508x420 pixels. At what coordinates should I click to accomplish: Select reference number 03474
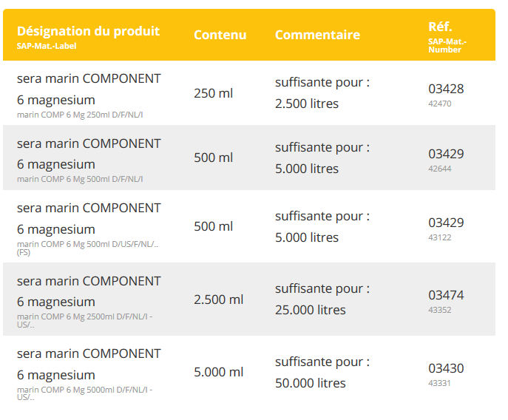click(446, 295)
